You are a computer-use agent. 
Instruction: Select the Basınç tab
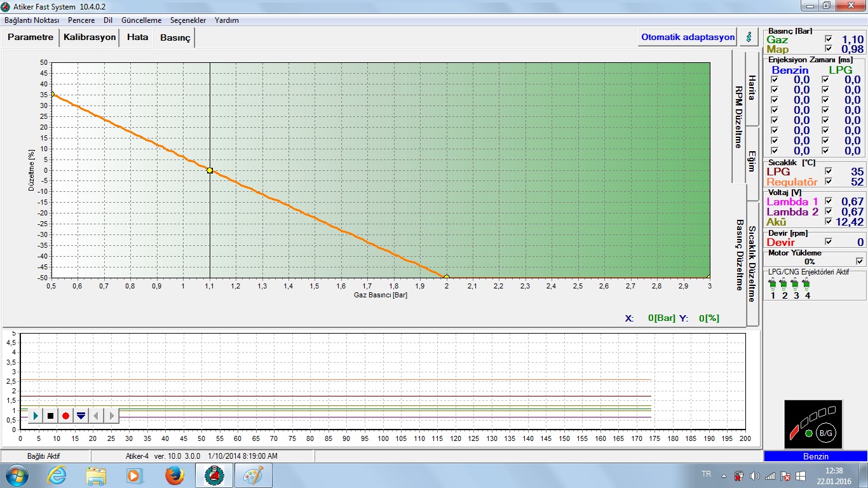tap(175, 38)
